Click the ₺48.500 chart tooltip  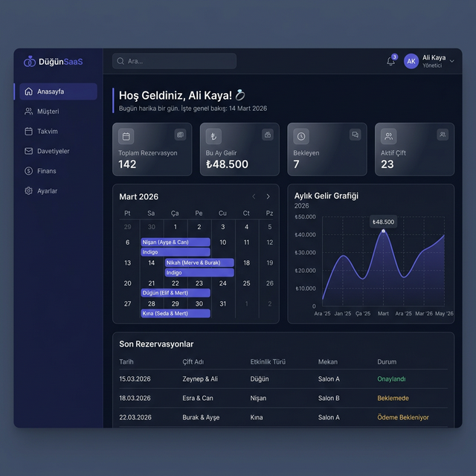click(383, 222)
